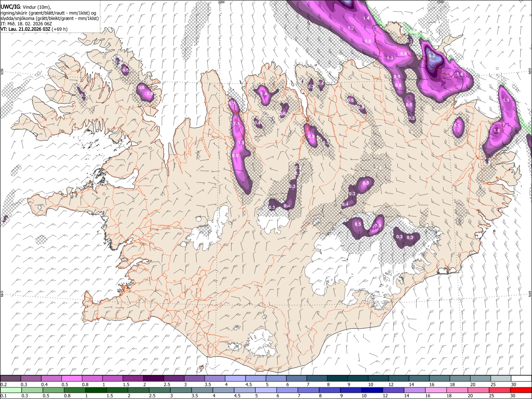Viewport: 532px width, 399px height.
Task: Click the 1.3 value in the pink offshore band
Action: [389, 58]
